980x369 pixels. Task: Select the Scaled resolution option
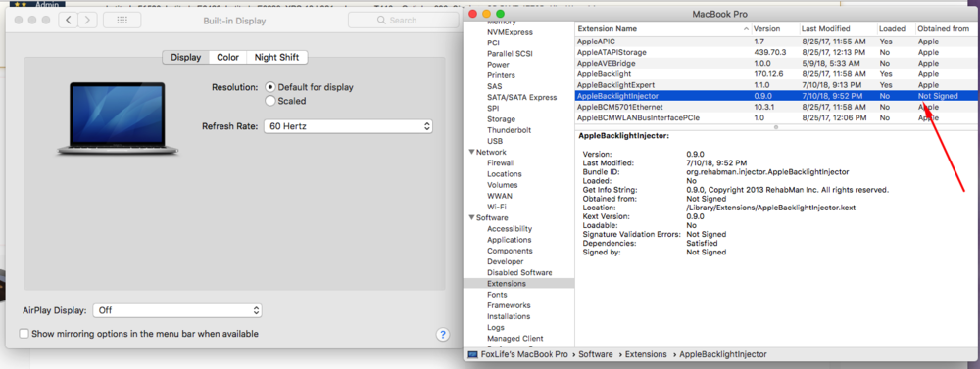tap(270, 101)
